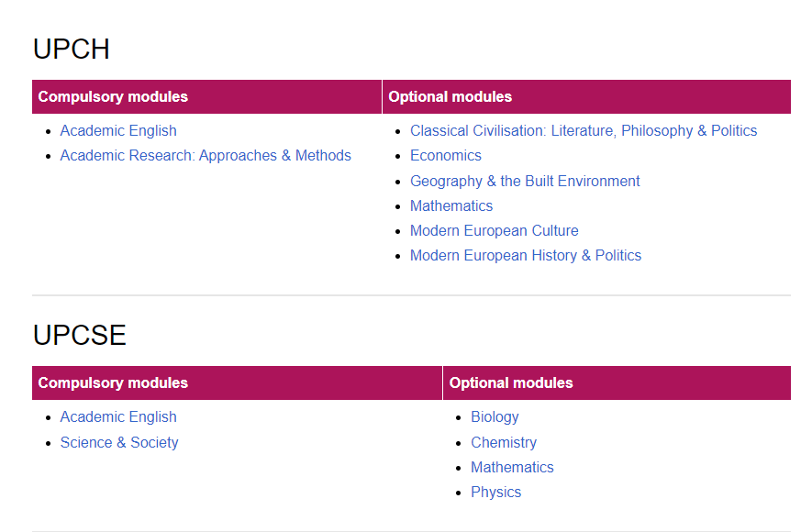Select the Economics module link

tap(445, 156)
